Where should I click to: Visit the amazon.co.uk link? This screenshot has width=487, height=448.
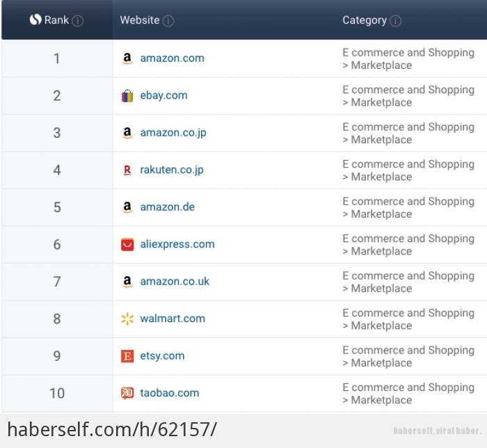(175, 281)
